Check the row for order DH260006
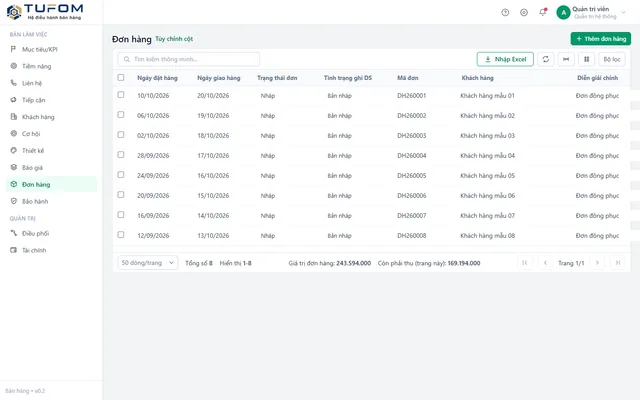Viewport: 640px width, 400px height. click(x=121, y=195)
